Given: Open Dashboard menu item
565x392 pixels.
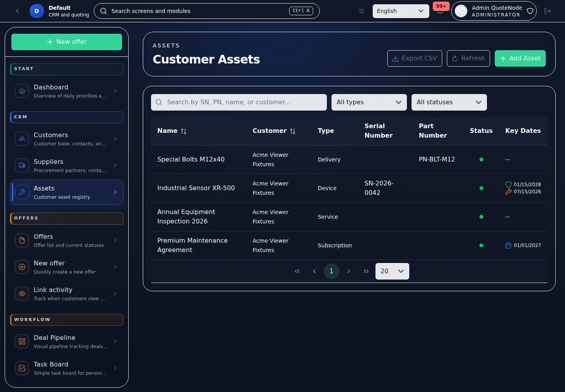Looking at the screenshot, I should point(67,91).
